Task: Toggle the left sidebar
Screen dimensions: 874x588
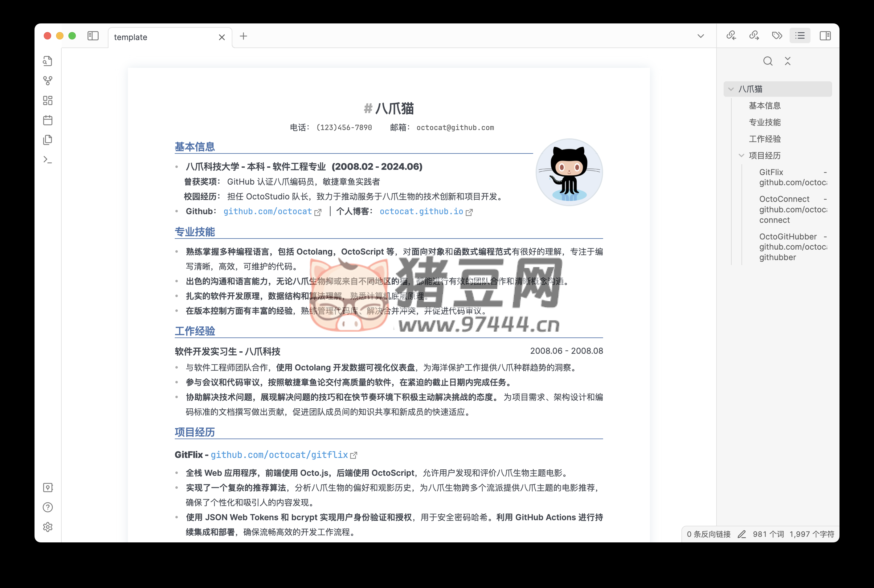Action: 93,36
